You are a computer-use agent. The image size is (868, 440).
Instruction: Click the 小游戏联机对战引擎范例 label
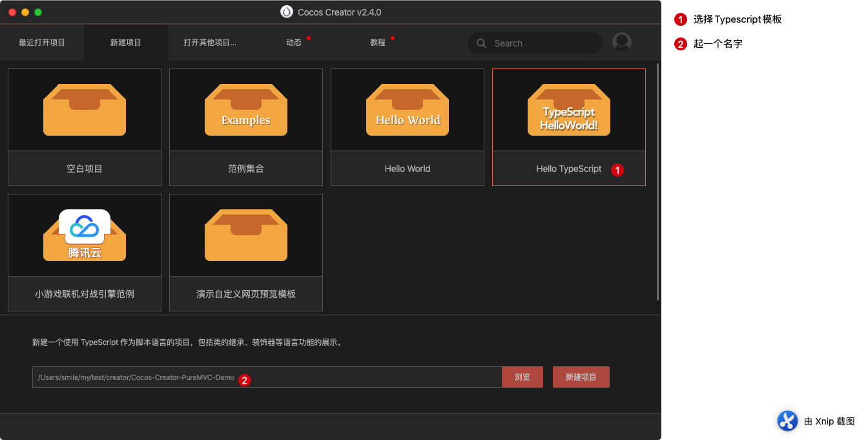point(85,294)
